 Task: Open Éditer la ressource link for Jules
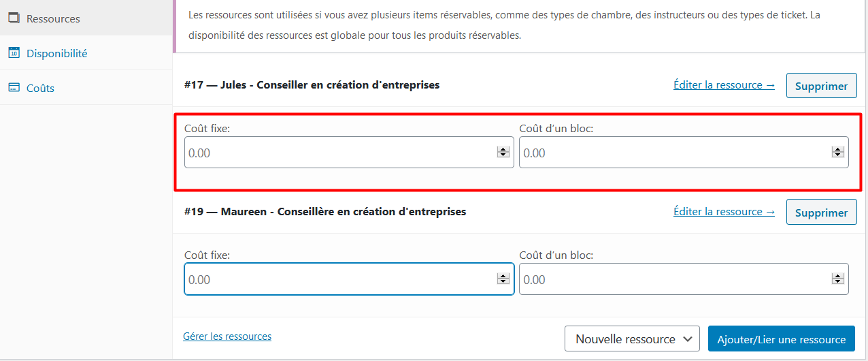[724, 85]
